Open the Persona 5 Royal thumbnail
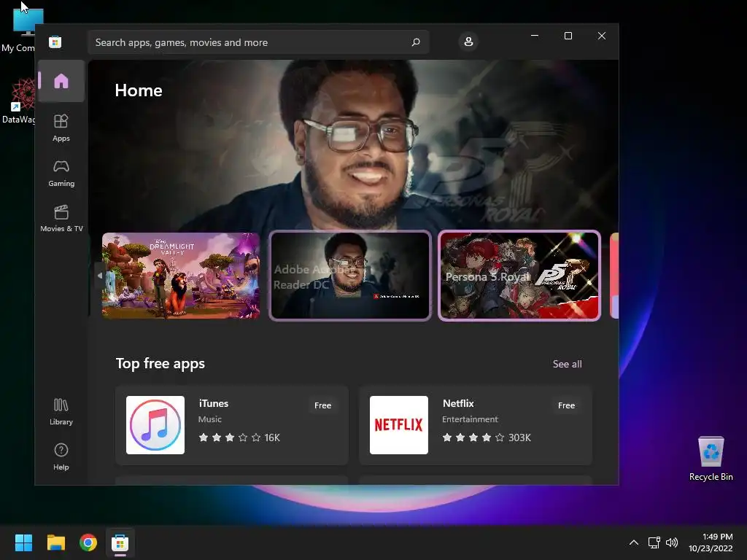Viewport: 747px width, 560px height. [x=519, y=276]
